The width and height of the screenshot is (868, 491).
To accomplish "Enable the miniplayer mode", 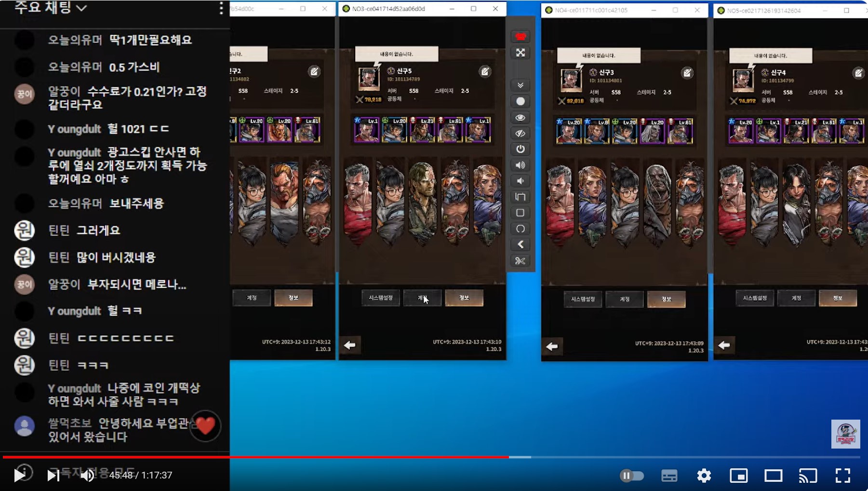I will 738,476.
